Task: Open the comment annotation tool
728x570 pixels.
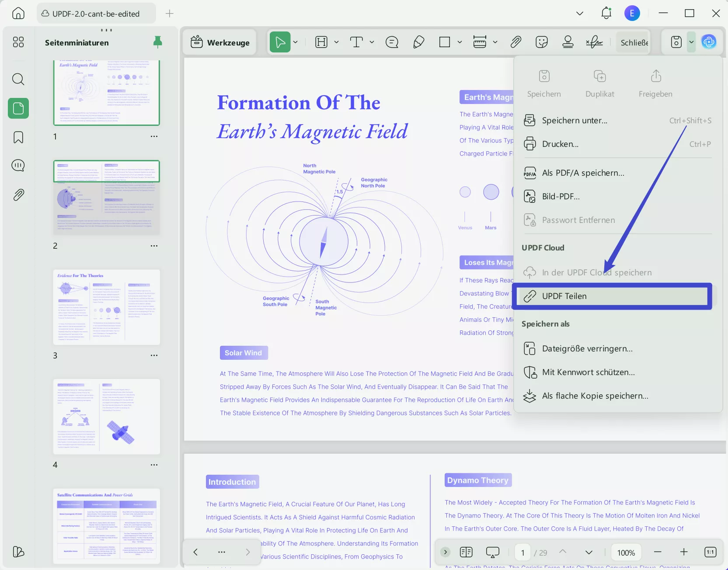Action: (x=392, y=42)
